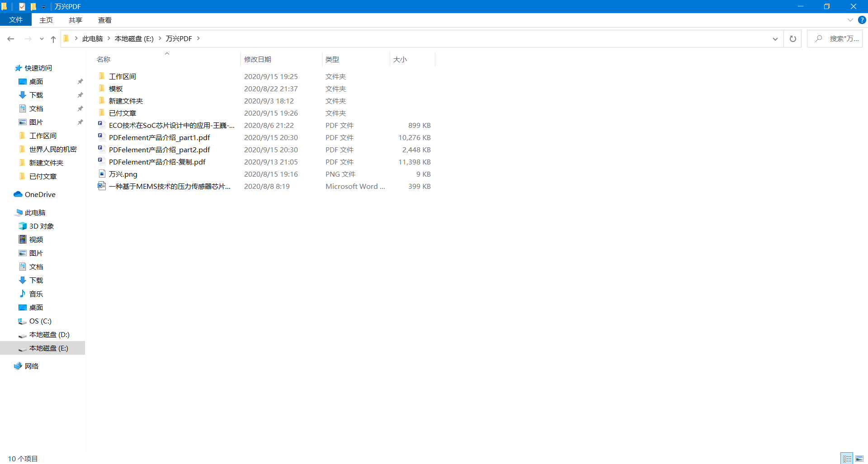
Task: Open the 3D 对象 icon
Action: tap(23, 226)
